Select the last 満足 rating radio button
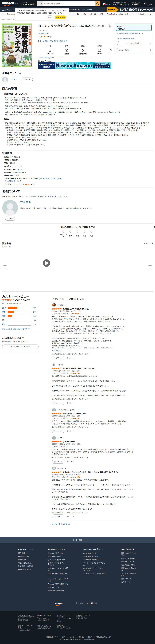Screen dimensions: 155x644 pos(91,232)
